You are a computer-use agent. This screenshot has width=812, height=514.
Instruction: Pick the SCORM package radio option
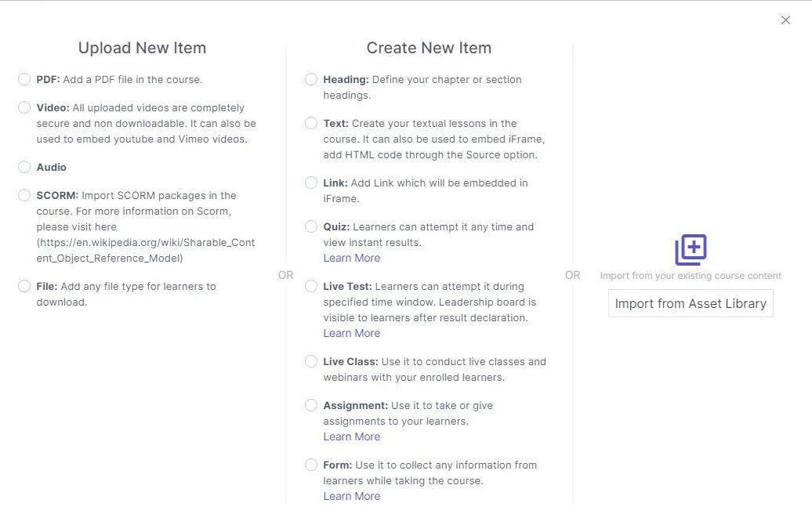[x=24, y=196]
